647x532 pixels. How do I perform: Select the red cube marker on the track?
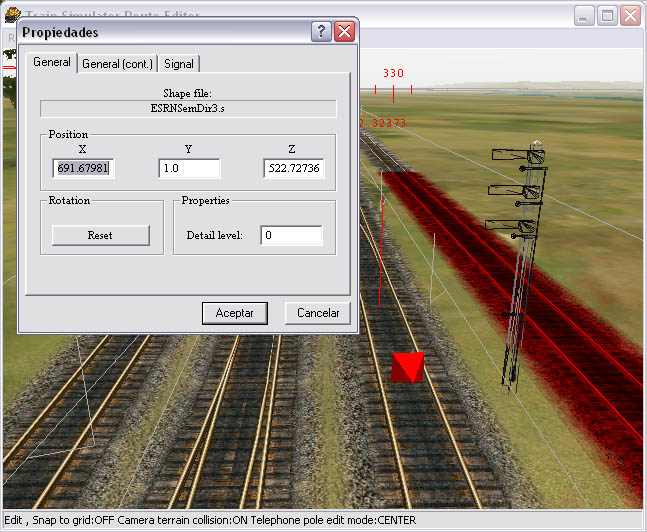tap(406, 367)
